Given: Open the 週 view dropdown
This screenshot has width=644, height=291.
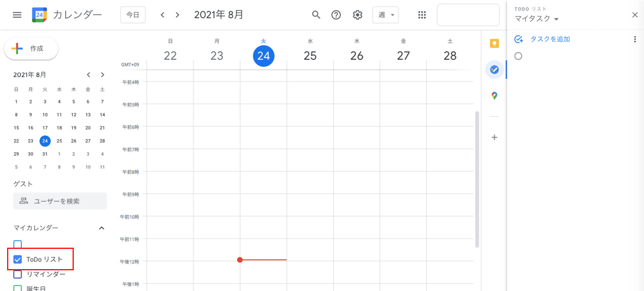Looking at the screenshot, I should click(386, 15).
